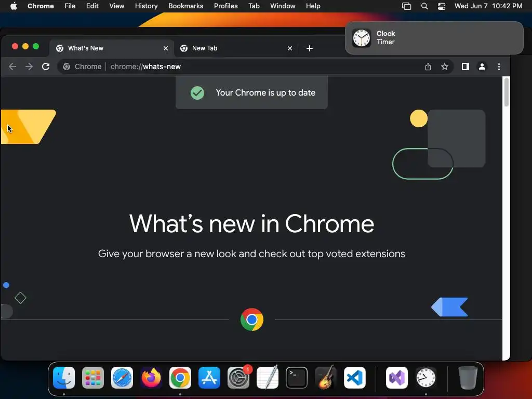
Task: Open the Bookmarks menu
Action: 185,6
